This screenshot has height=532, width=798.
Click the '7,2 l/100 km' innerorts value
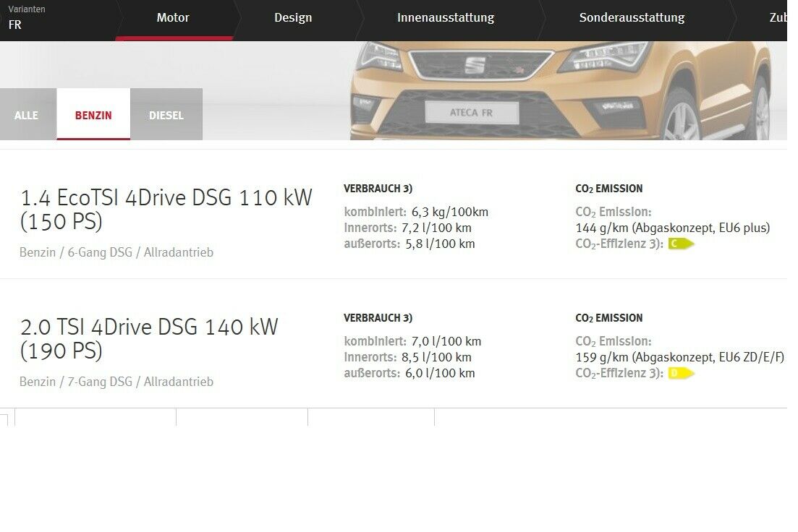436,228
